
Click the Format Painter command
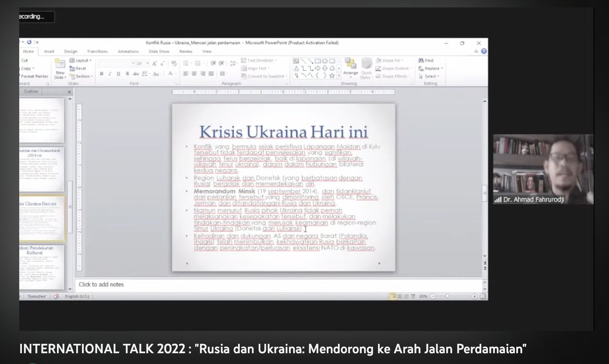pos(35,77)
